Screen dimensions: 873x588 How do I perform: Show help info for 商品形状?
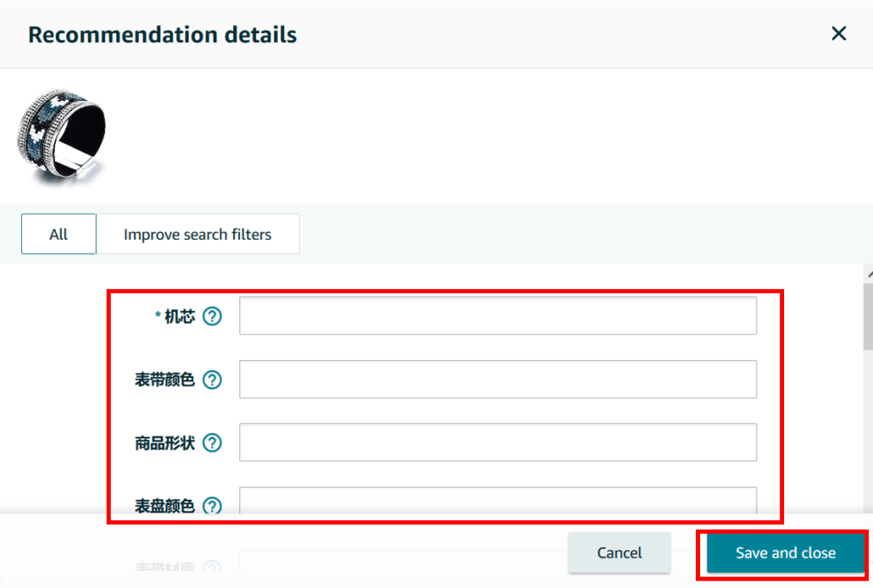coord(212,443)
